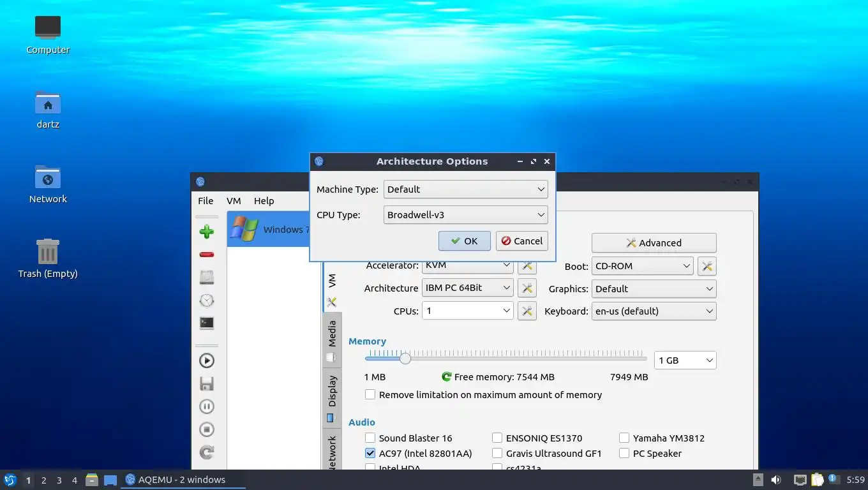Image resolution: width=868 pixels, height=490 pixels.
Task: Click the show desktop icon on the taskbar
Action: pyautogui.click(x=110, y=480)
